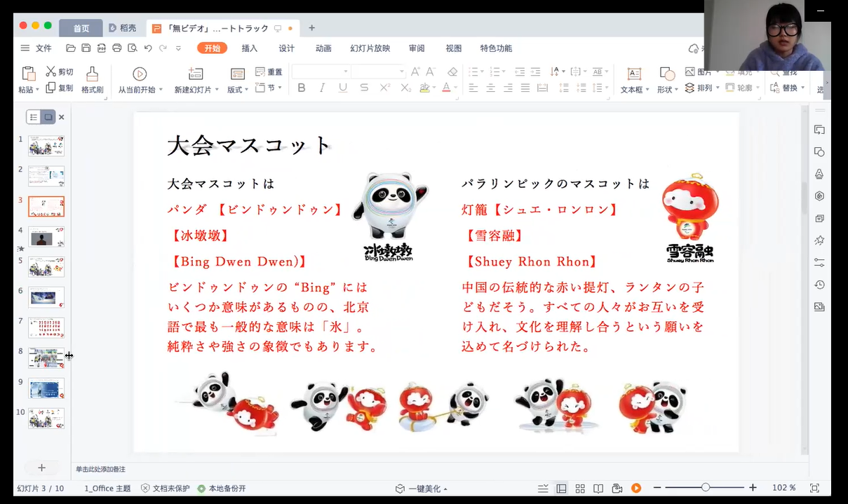Undo the last action
Screen dimensions: 848x504
pyautogui.click(x=148, y=48)
